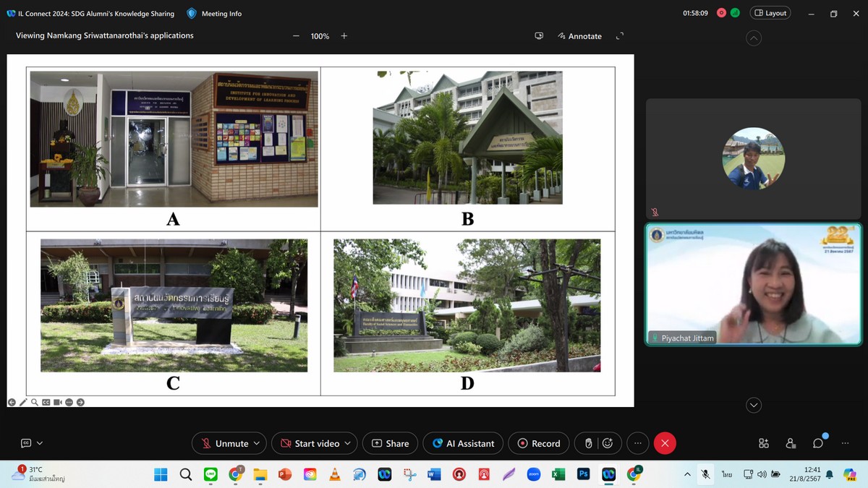Leave meeting with the red X button
Viewport: 868px width, 488px height.
click(x=665, y=443)
